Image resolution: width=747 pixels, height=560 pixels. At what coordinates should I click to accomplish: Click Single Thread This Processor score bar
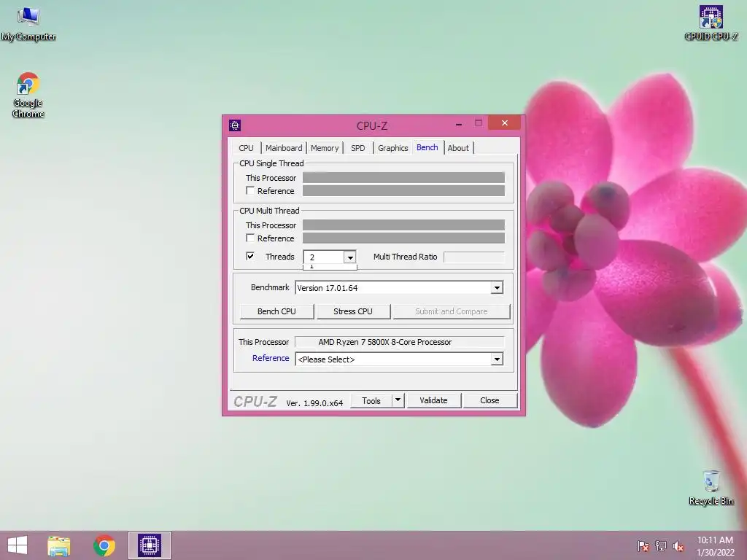click(403, 178)
